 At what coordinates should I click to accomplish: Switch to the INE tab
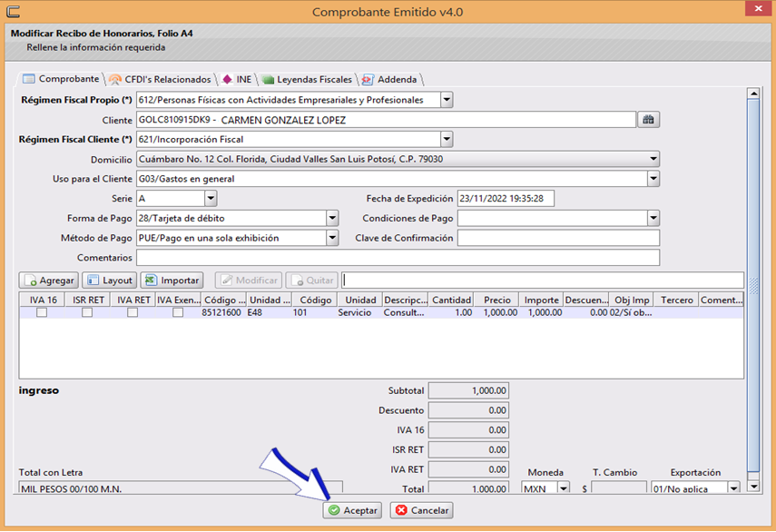click(x=237, y=79)
